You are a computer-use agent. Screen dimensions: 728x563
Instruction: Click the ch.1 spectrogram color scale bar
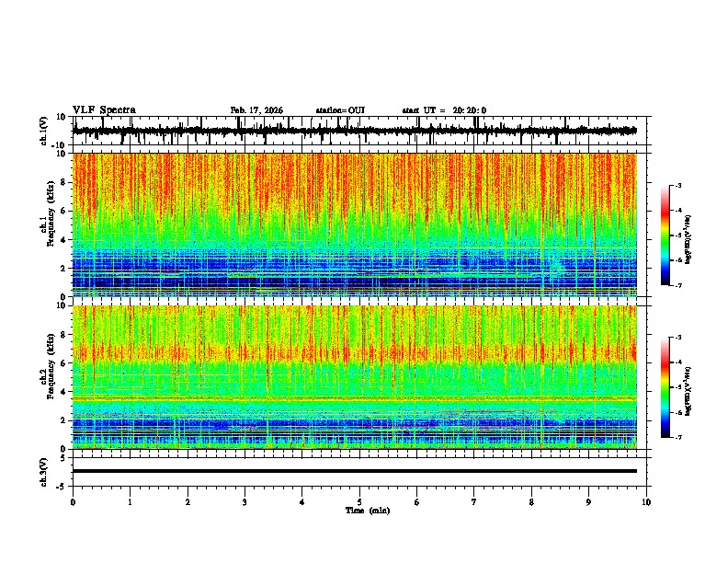665,236
